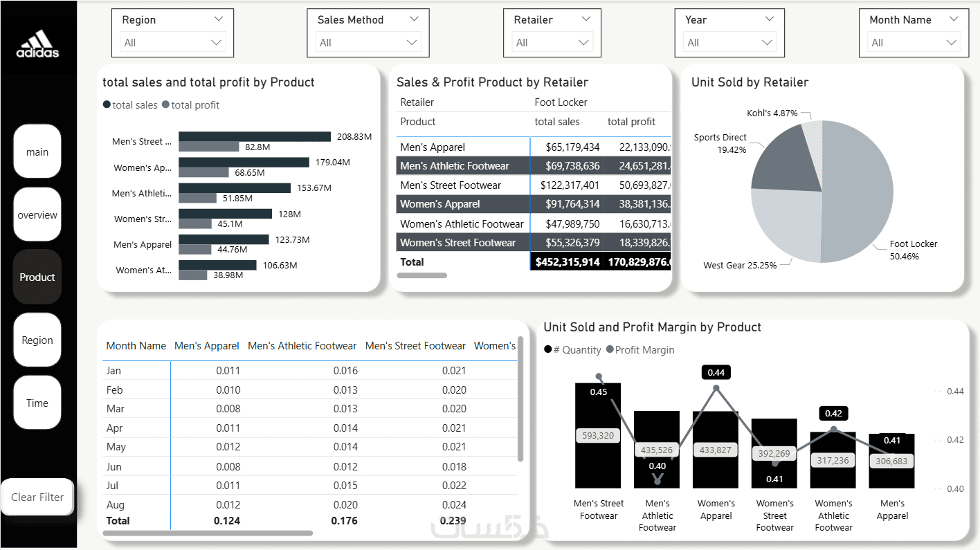
Task: Sort by the total sales column header
Action: [x=557, y=122]
